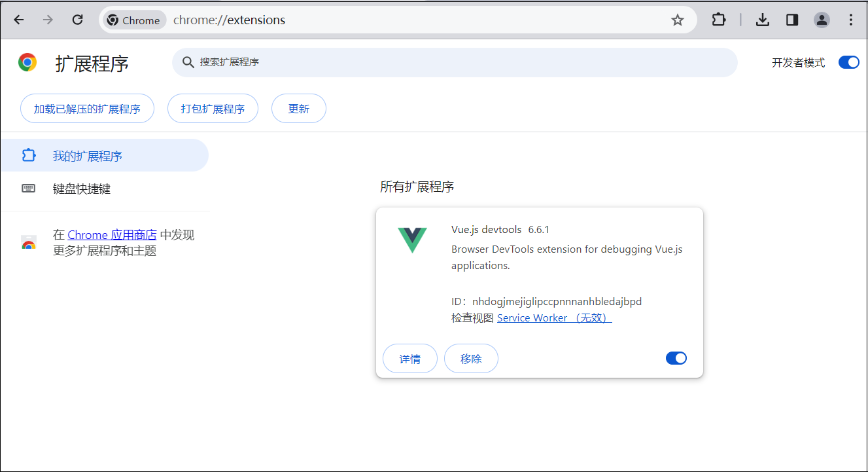Select 我的扩展程序 in the sidebar
This screenshot has height=472, width=868.
pos(105,156)
